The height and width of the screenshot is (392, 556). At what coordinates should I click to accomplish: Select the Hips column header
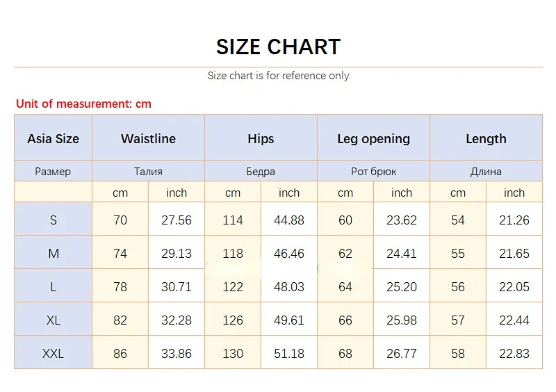click(x=261, y=138)
